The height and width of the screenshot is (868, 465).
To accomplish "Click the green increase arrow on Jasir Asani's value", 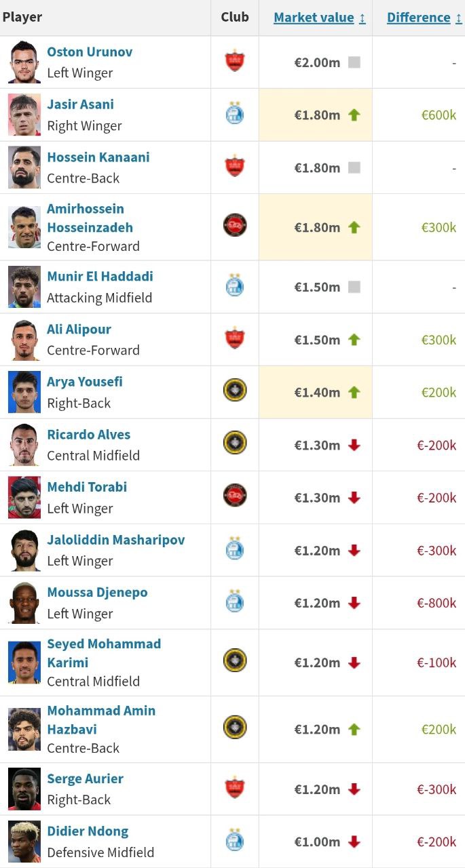I will (354, 115).
